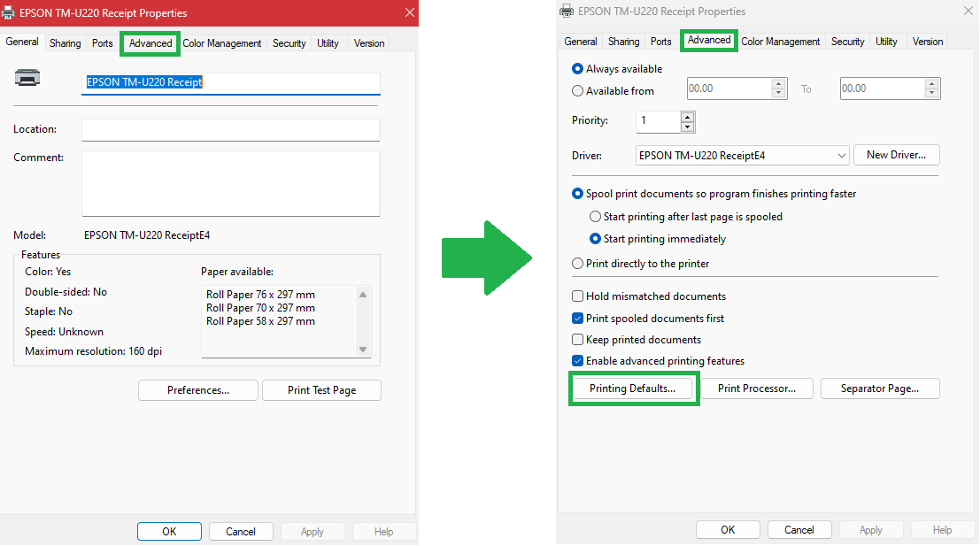This screenshot has width=980, height=546.
Task: Select Roll Paper 70 x 297 mm
Action: (x=260, y=307)
